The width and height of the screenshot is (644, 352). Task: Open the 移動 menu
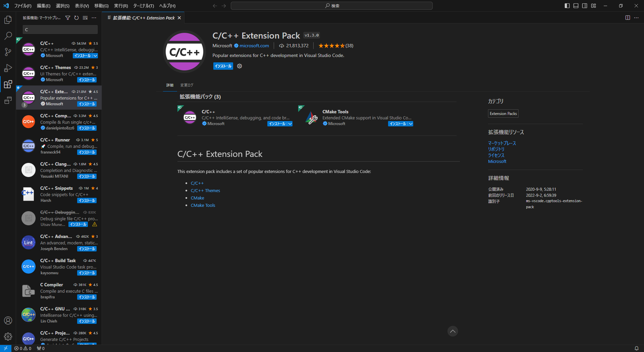101,6
